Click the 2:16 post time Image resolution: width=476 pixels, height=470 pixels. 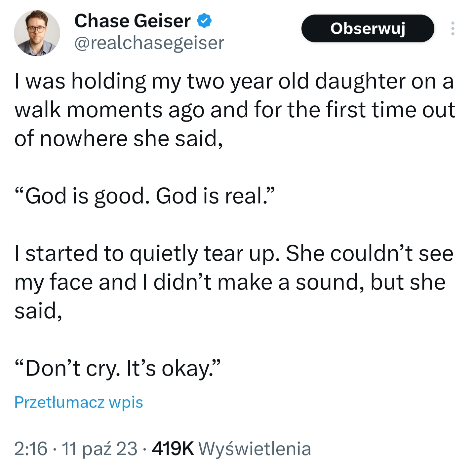pyautogui.click(x=31, y=448)
